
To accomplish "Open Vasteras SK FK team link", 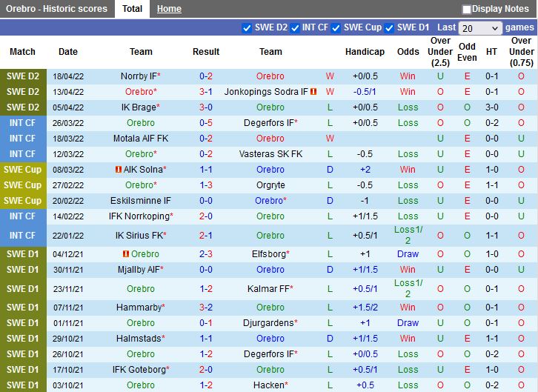I will click(x=270, y=154).
